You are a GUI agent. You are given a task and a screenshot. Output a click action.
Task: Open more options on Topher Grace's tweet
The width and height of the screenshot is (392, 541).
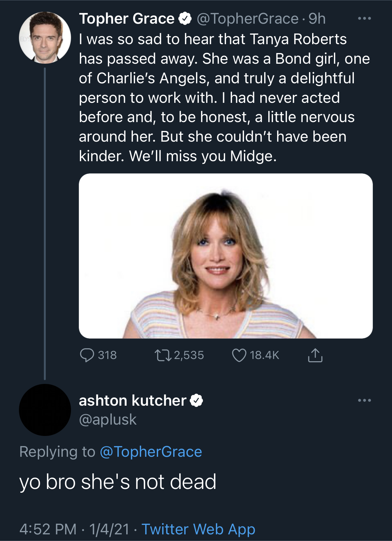coord(365,19)
